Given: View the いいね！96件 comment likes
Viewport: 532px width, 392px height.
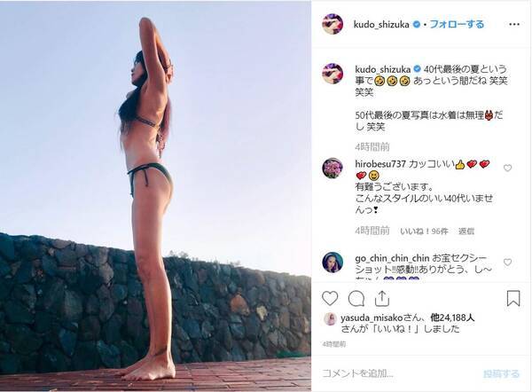Looking at the screenshot, I should tap(424, 231).
